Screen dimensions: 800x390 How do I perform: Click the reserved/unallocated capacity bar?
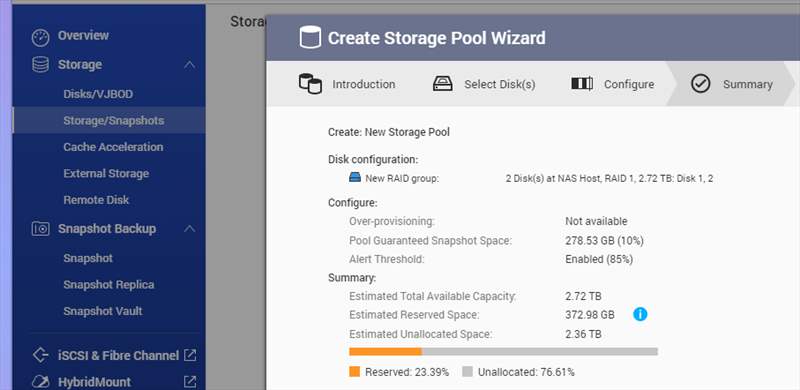[x=503, y=351]
